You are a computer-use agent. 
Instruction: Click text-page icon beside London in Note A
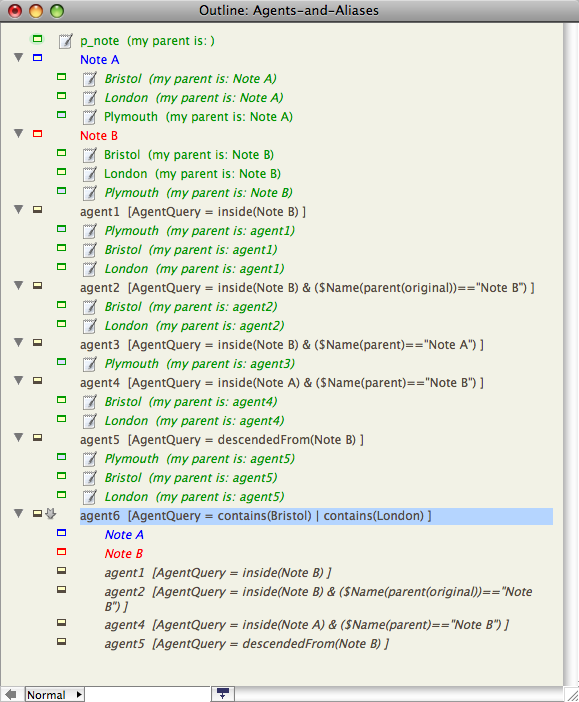pos(90,98)
